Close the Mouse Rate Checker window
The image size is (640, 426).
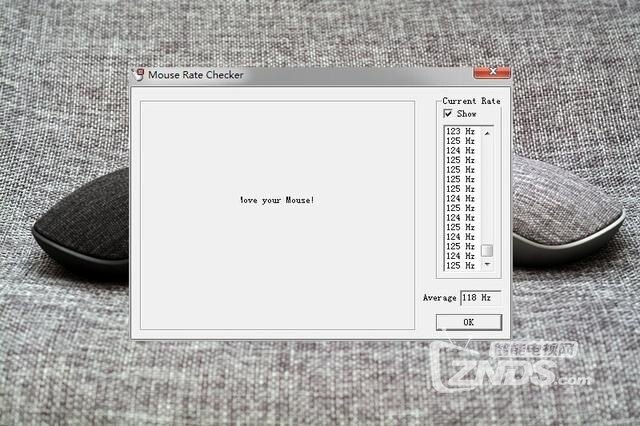492,72
